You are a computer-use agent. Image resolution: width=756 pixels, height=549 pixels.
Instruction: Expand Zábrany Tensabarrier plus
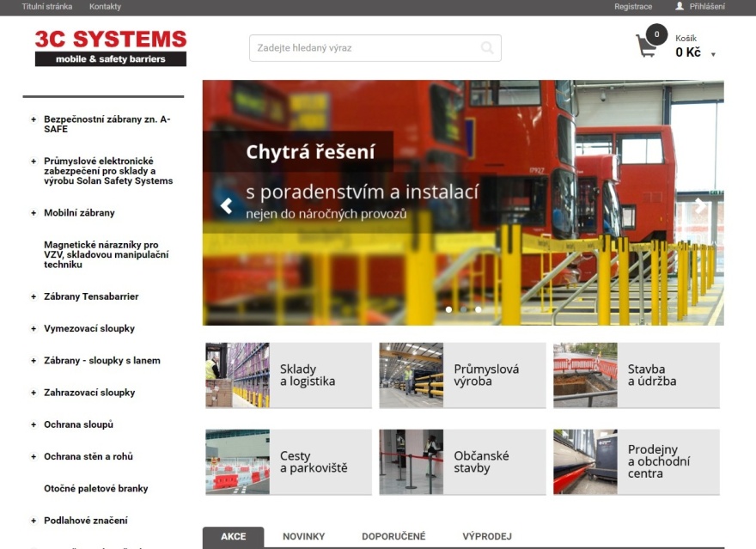[34, 296]
